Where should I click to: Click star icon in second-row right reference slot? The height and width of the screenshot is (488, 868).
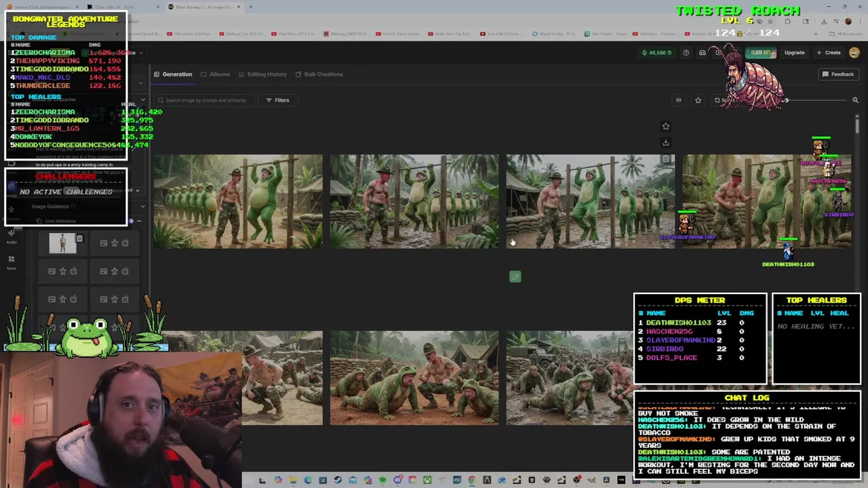pos(115,271)
